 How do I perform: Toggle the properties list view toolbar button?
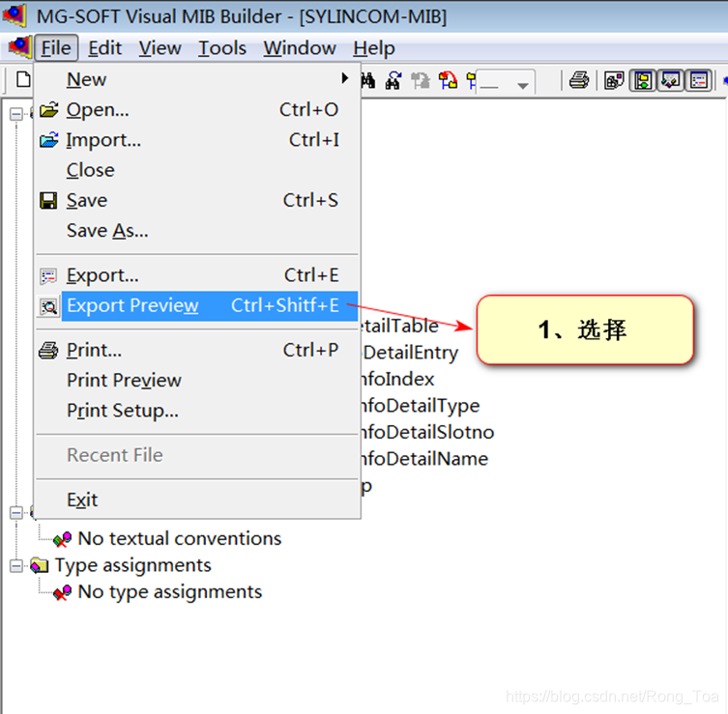698,81
